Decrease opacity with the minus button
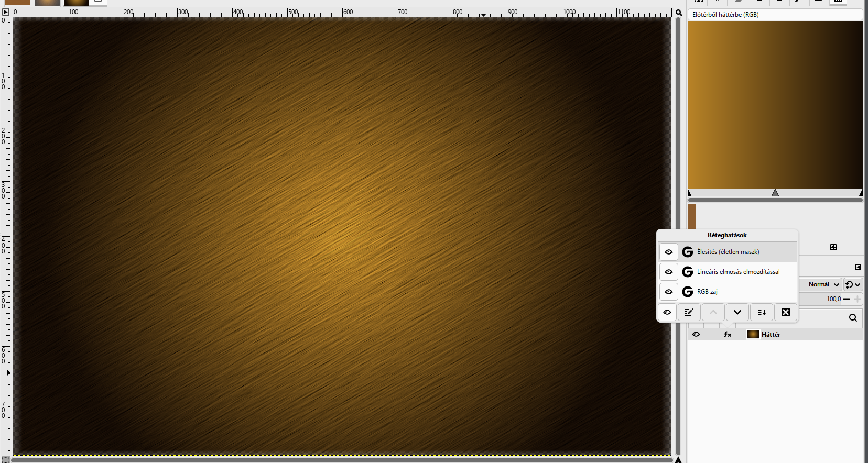The width and height of the screenshot is (868, 463). tap(847, 299)
